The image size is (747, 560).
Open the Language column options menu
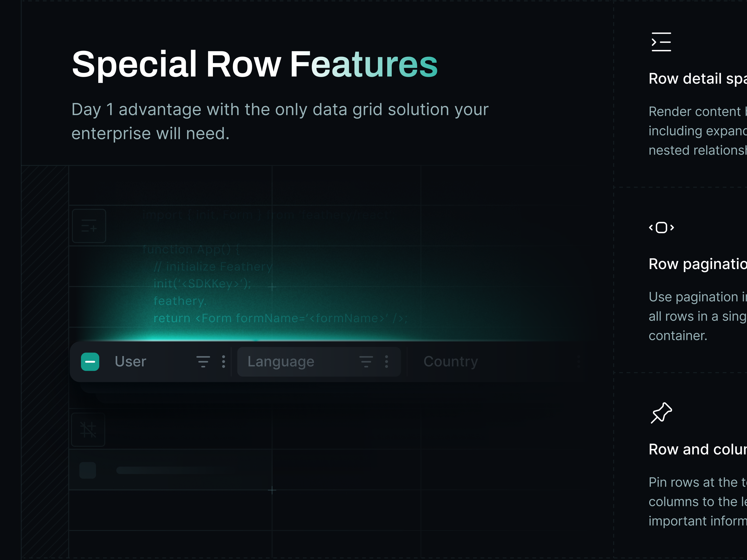386,361
